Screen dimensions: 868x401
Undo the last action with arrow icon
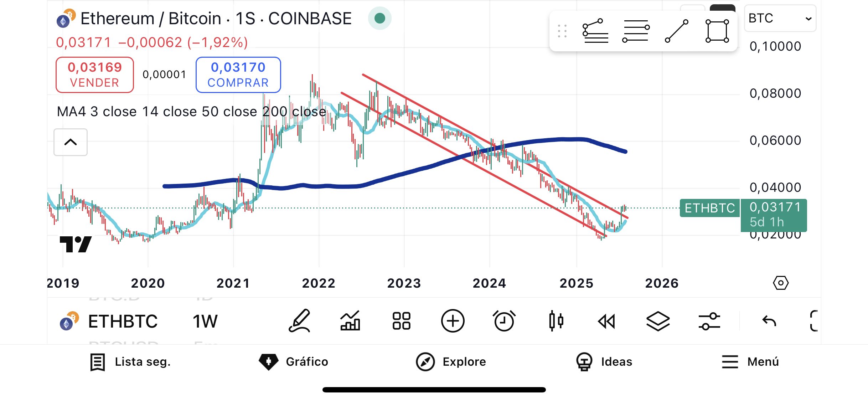[769, 321]
